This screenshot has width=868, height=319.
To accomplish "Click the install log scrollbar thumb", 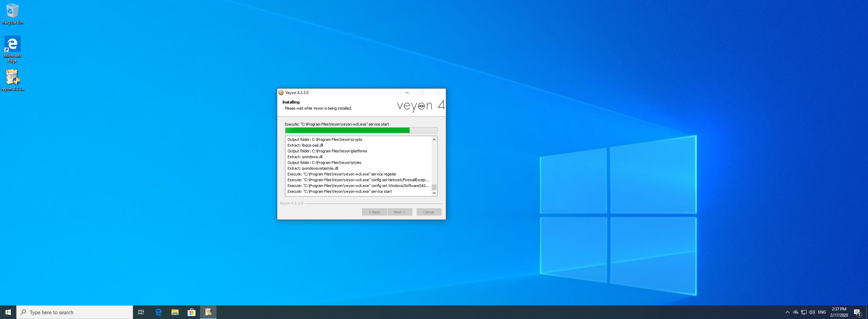I will [434, 187].
